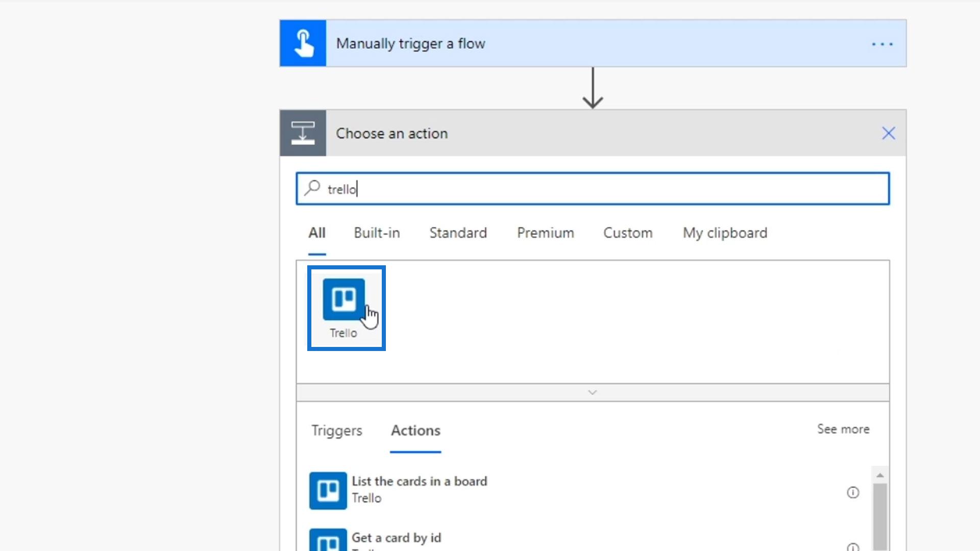980x551 pixels.
Task: Click Trello icon beside Get a card by id
Action: 328,541
